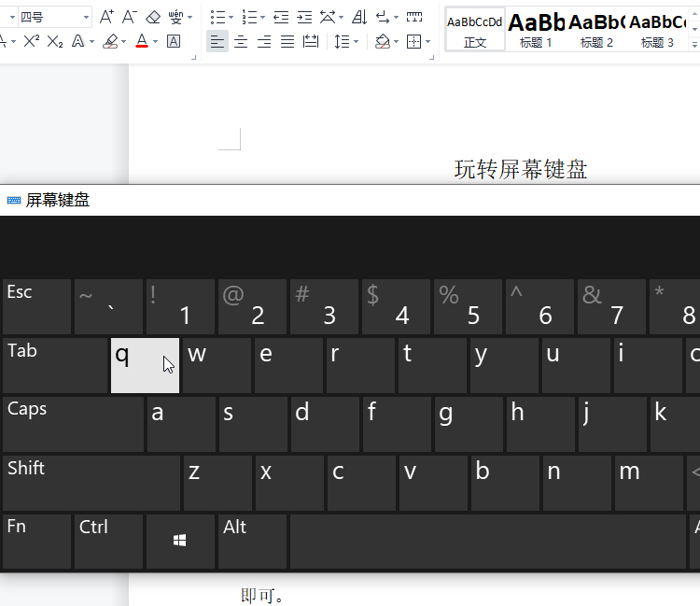The height and width of the screenshot is (606, 700).
Task: Apply subscript X₂ formatting
Action: 54,41
